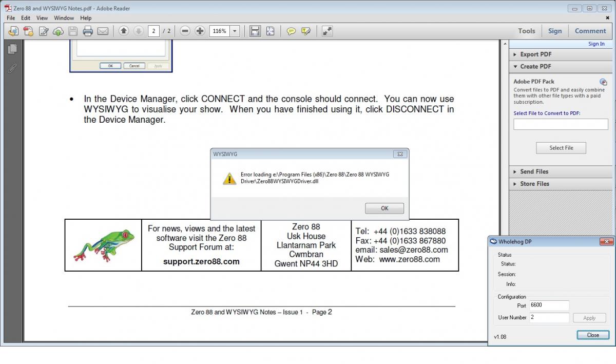Click the Tools pane scroll up arrow

coord(505,45)
